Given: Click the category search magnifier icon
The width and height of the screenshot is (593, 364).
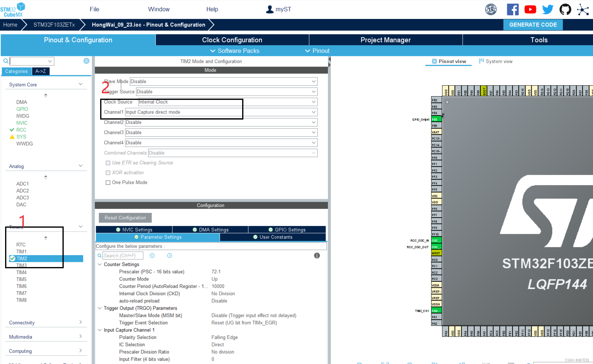Looking at the screenshot, I should [x=6, y=61].
